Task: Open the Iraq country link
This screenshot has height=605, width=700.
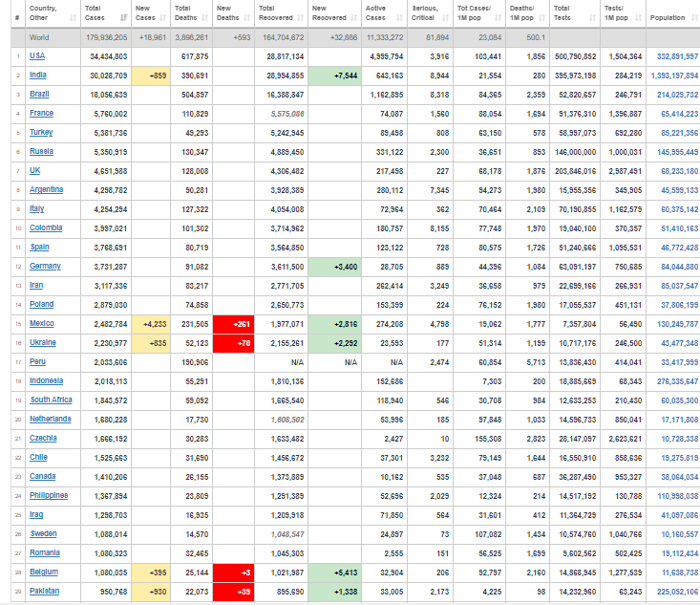Action: (x=36, y=515)
